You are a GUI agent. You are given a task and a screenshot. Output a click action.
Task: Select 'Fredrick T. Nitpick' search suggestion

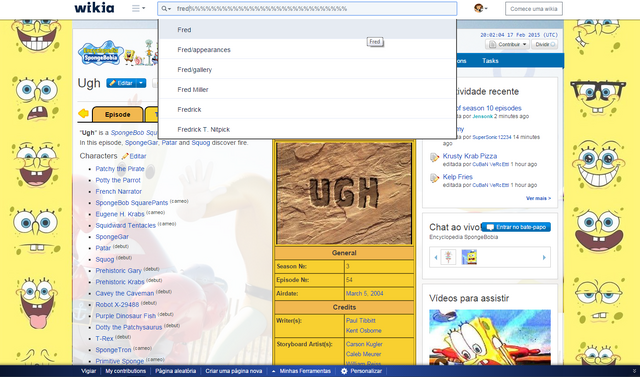[308, 129]
